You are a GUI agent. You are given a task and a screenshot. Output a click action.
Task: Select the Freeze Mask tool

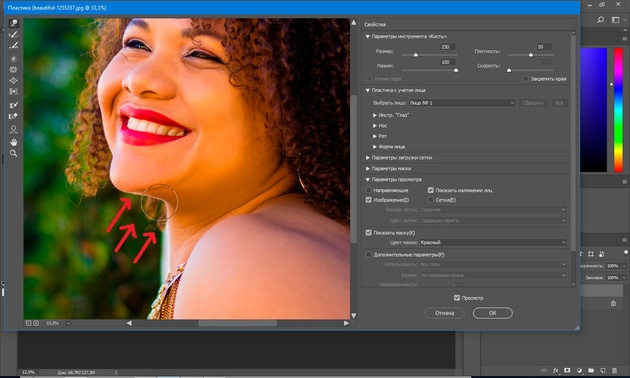14,105
